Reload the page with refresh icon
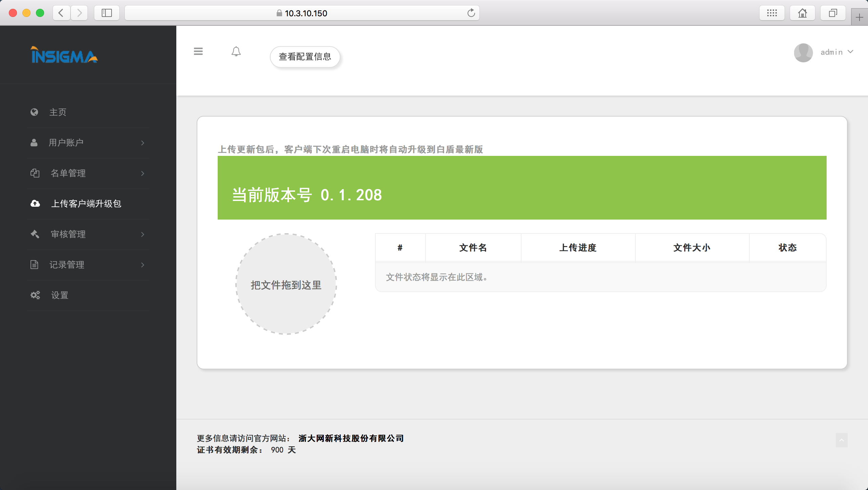868x490 pixels. pos(471,13)
